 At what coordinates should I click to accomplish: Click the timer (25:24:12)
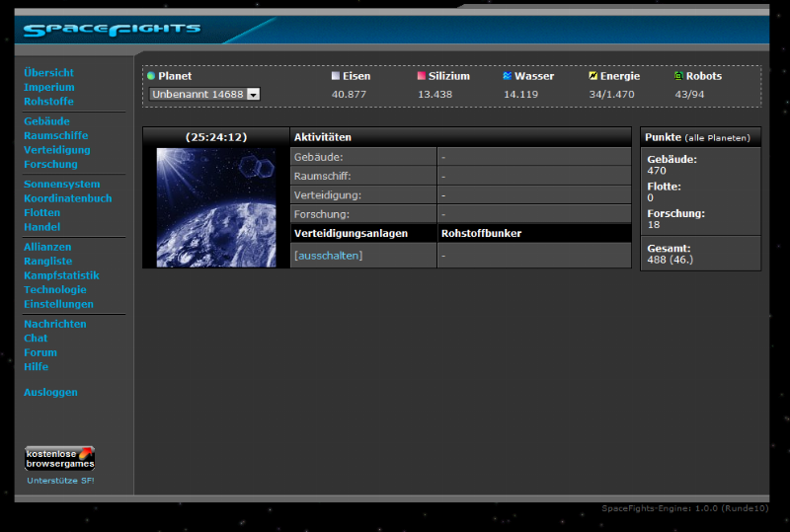click(216, 137)
